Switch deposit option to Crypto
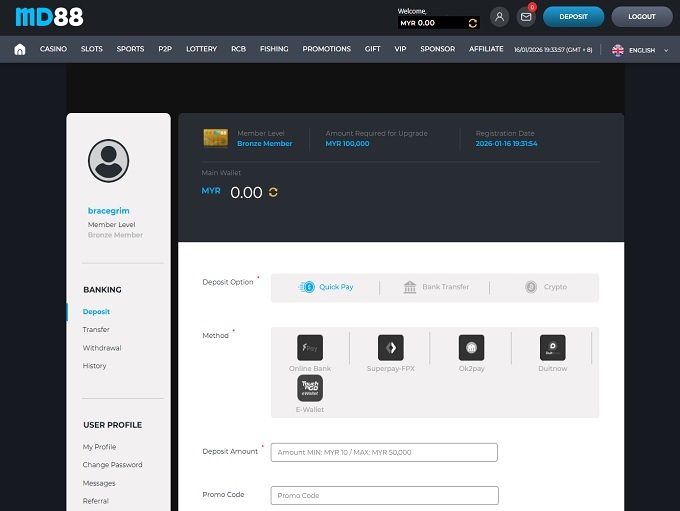Viewport: 680px width, 511px height. (x=545, y=287)
